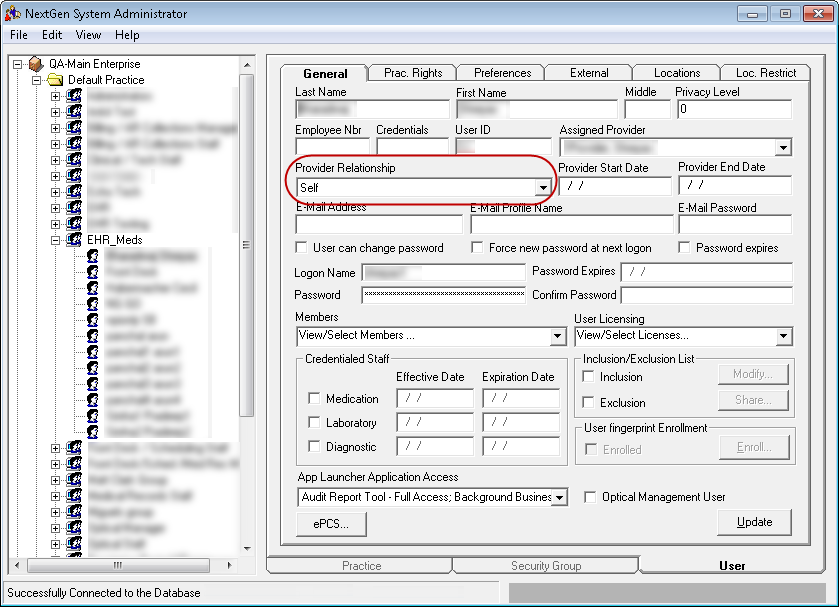Click the Update button
Screen dimensions: 839x607
pyautogui.click(x=754, y=522)
